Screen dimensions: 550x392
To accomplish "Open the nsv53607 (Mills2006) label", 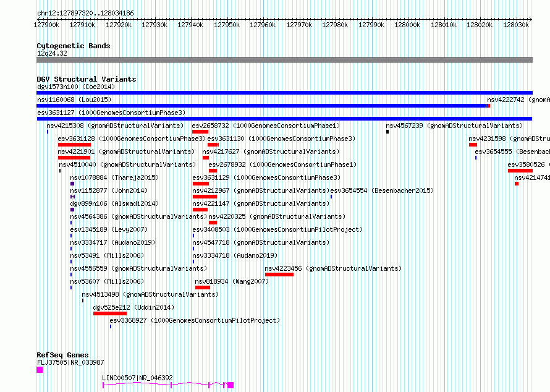I will tap(107, 281).
